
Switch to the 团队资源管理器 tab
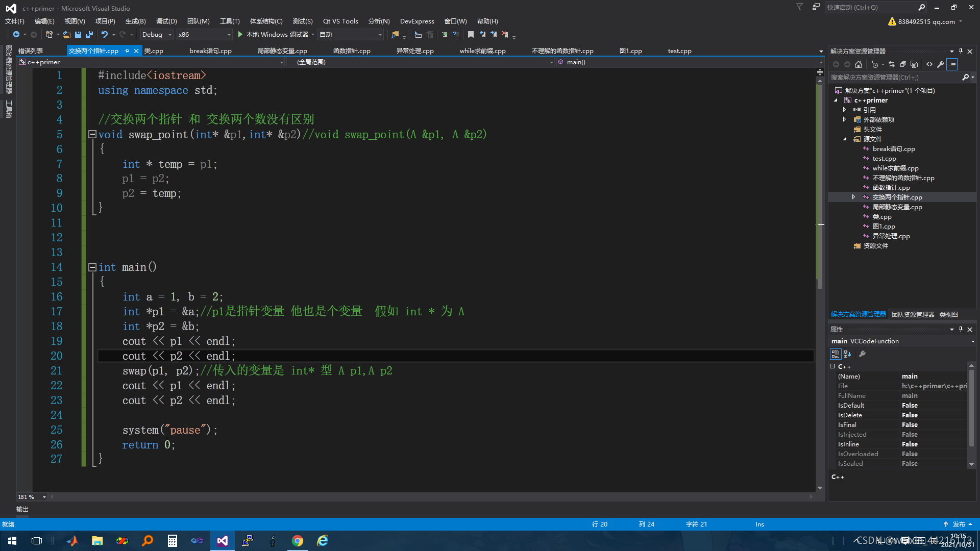913,314
